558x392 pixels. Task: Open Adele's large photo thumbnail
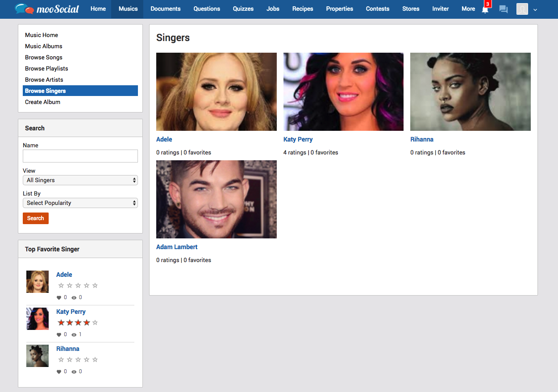[x=217, y=92]
